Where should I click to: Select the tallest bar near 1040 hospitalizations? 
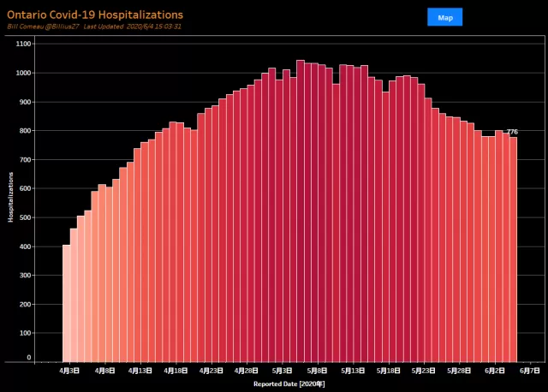(301, 211)
